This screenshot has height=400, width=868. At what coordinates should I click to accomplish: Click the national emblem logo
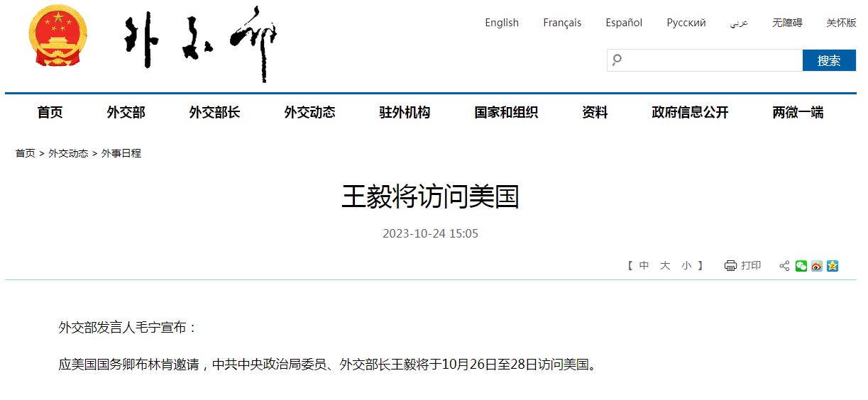pyautogui.click(x=57, y=37)
